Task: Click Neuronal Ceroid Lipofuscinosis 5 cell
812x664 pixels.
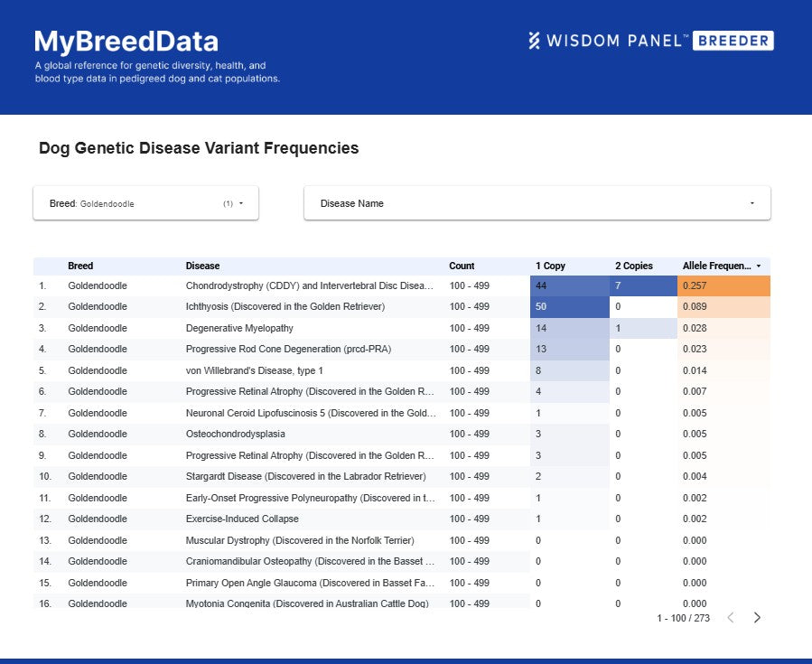Action: [x=310, y=413]
